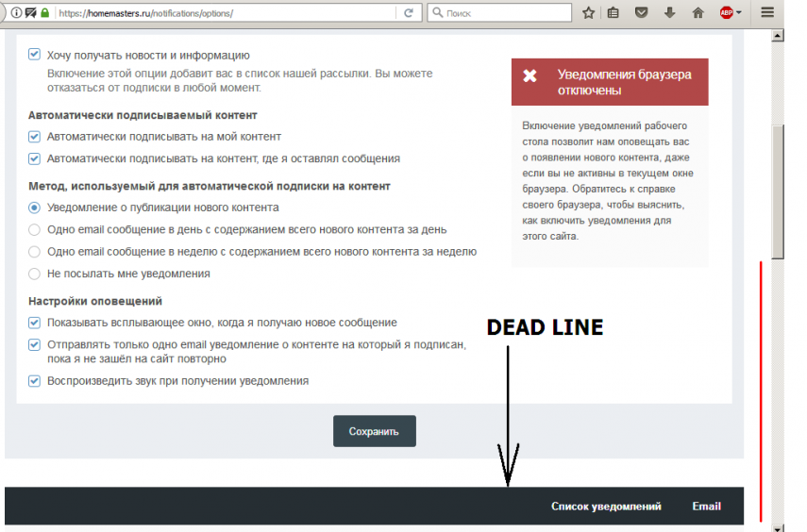The width and height of the screenshot is (807, 532).
Task: Click the Pocket save icon
Action: (x=642, y=13)
